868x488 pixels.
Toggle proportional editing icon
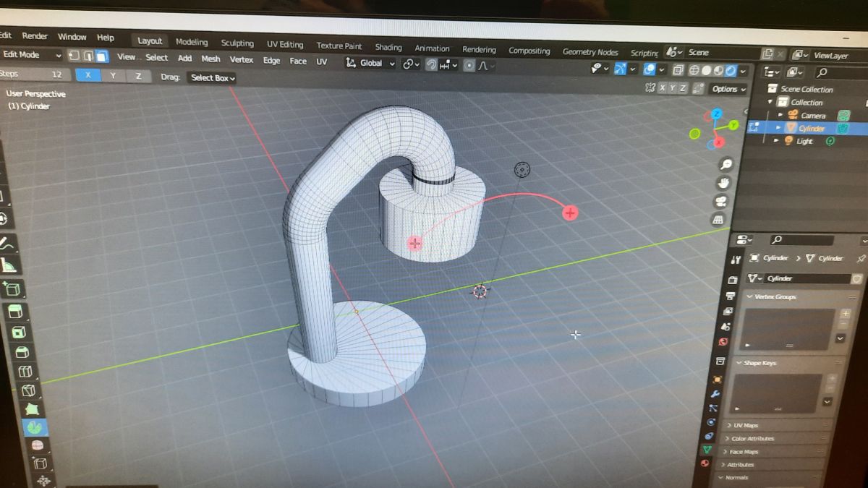pos(469,66)
